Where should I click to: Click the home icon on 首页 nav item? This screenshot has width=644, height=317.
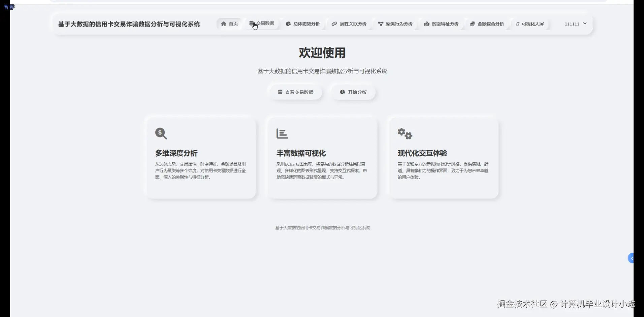pos(223,24)
